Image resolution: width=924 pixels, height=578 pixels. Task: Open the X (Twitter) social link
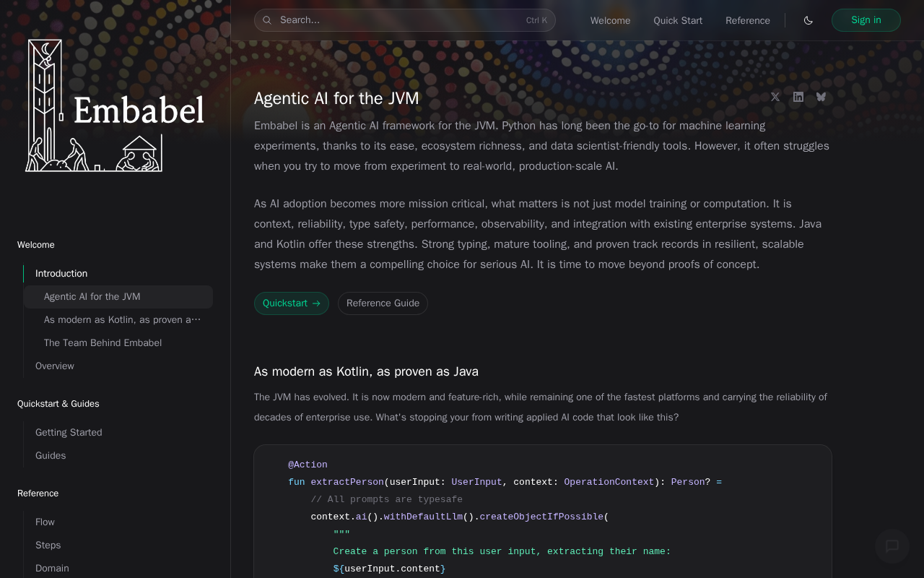[x=775, y=97]
